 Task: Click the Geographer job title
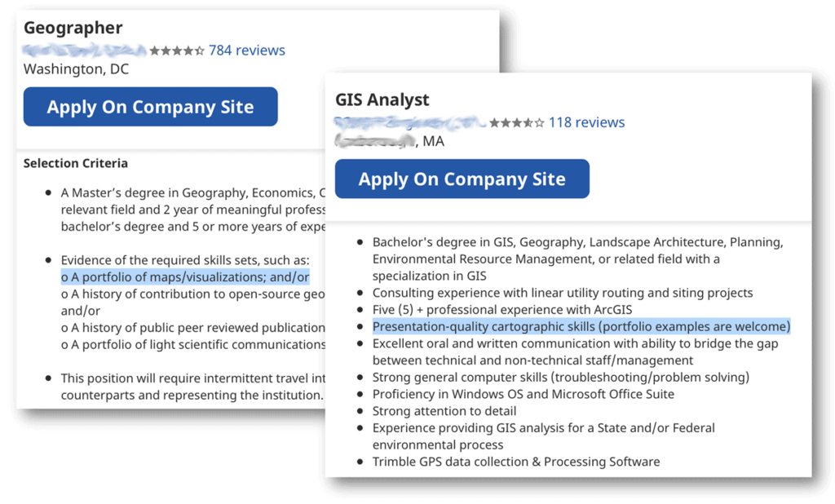(73, 28)
